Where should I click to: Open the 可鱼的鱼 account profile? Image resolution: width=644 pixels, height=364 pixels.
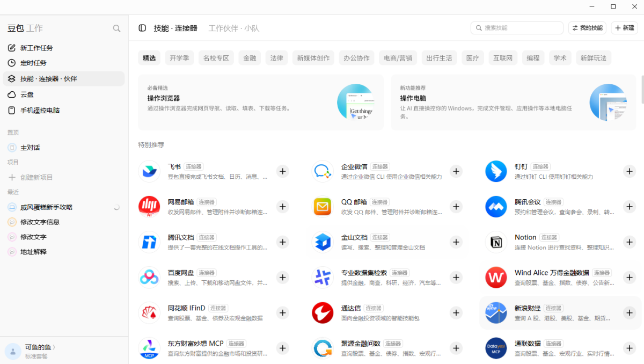(32, 351)
